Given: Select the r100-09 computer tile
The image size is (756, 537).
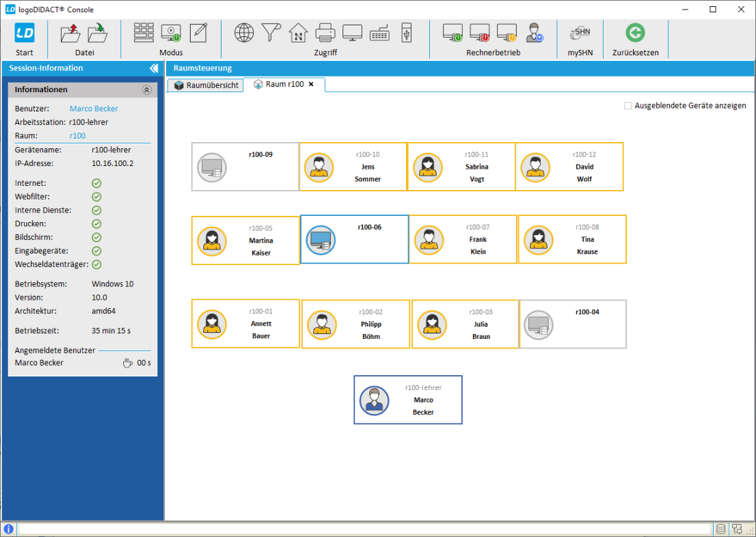Looking at the screenshot, I should click(245, 167).
